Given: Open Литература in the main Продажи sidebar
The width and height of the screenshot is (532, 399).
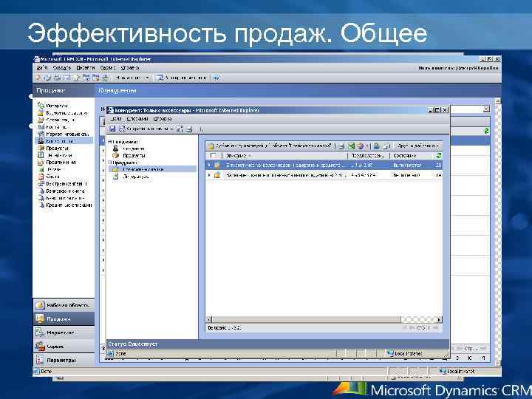Looking at the screenshot, I should [x=55, y=155].
